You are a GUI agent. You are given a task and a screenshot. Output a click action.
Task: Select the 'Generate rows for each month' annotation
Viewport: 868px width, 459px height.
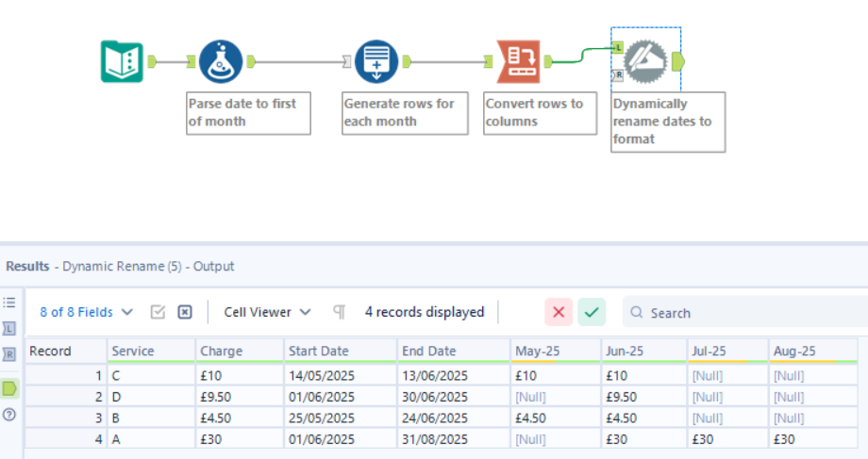(x=405, y=113)
